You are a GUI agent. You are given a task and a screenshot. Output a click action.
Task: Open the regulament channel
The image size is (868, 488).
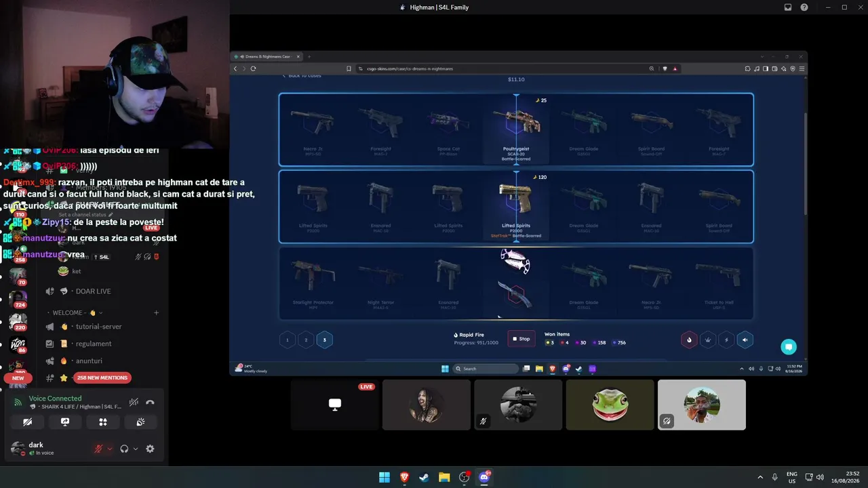94,344
